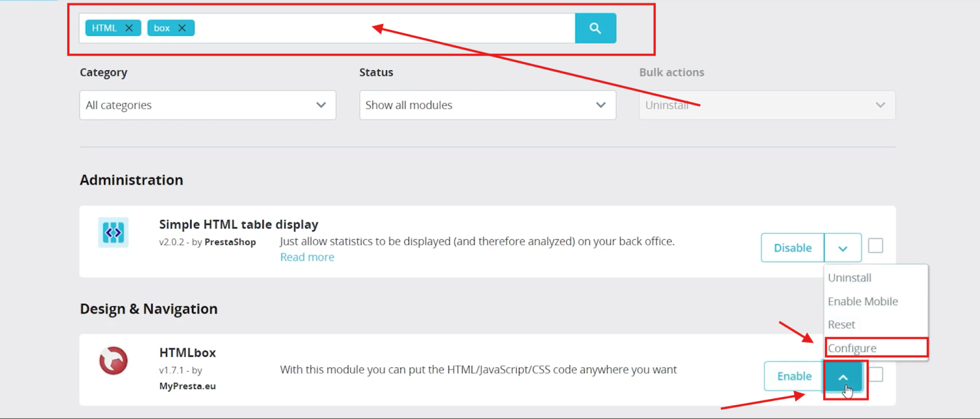
Task: Click the HTML tag label in search
Action: coord(104,28)
